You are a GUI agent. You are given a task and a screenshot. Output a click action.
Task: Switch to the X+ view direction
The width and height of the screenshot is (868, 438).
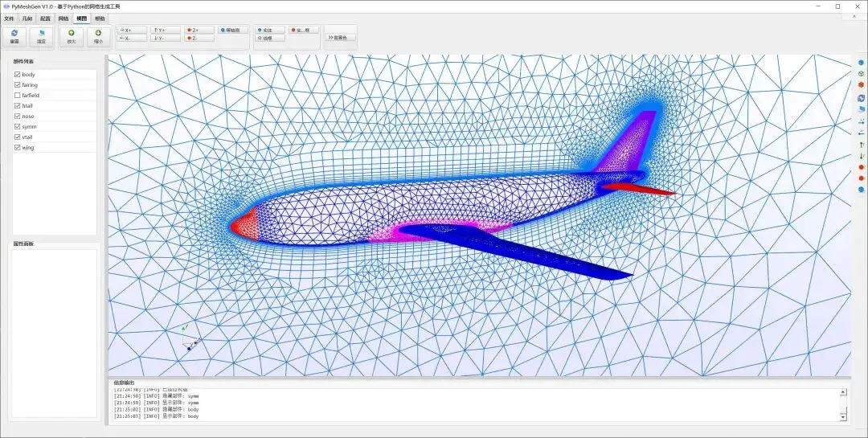(132, 30)
